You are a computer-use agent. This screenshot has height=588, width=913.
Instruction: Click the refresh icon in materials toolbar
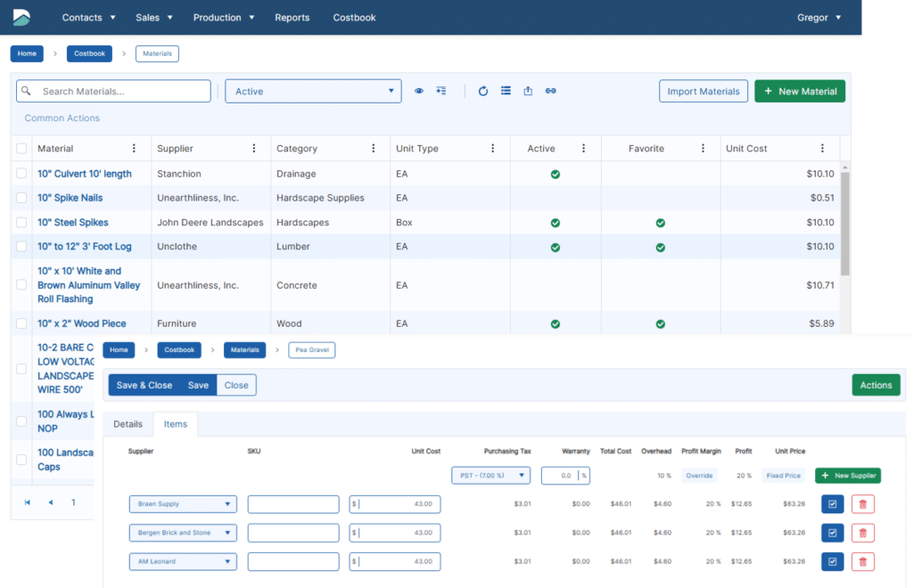[x=483, y=91]
